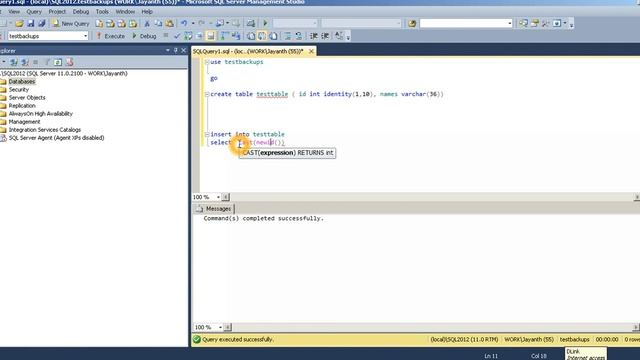The image size is (640, 360).
Task: Collapse the 'create table' code block
Action: 207,94
